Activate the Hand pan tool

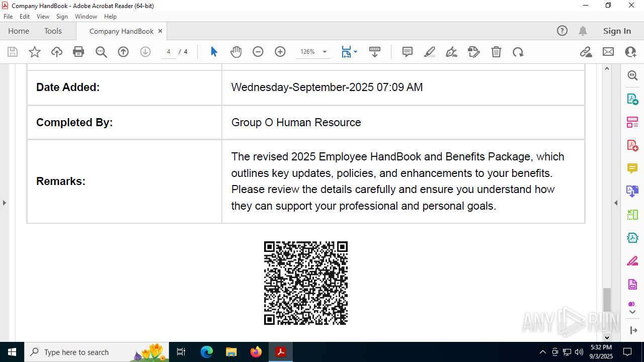click(236, 52)
